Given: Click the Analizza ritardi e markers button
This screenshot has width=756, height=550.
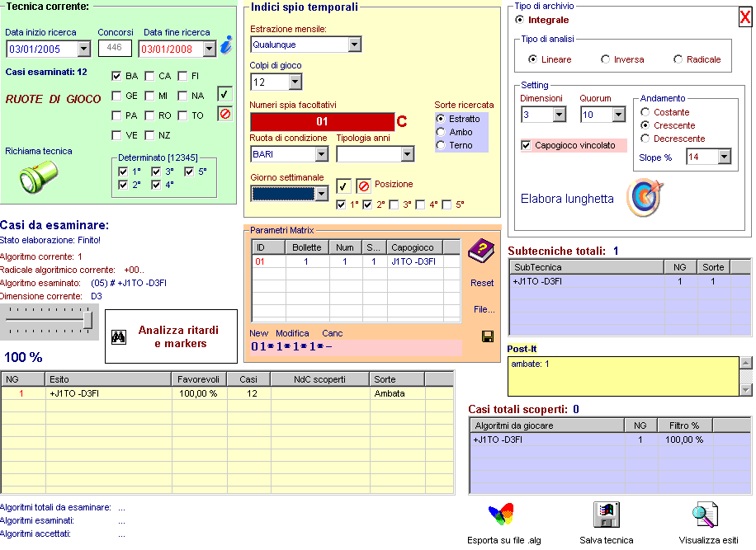Looking at the screenshot, I should pos(171,336).
